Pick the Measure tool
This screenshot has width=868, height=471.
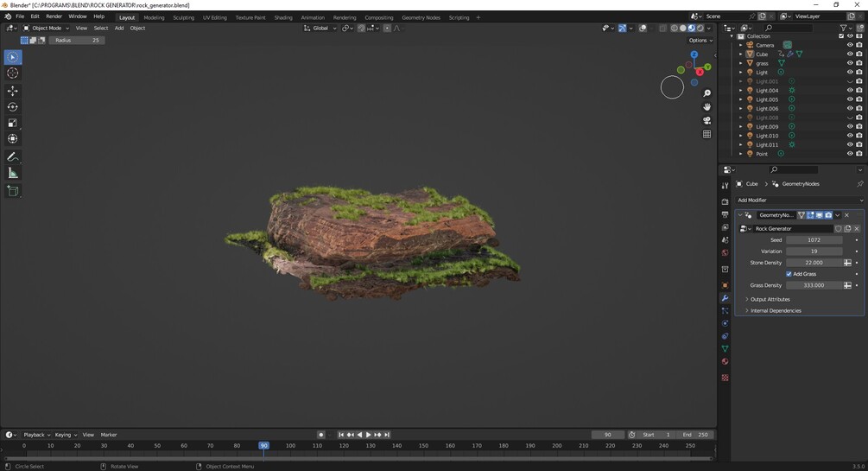tap(13, 173)
